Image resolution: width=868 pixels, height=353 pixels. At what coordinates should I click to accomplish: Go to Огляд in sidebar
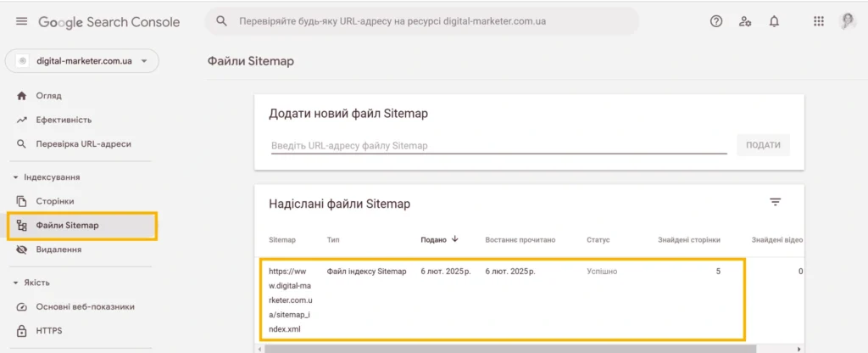coord(48,96)
